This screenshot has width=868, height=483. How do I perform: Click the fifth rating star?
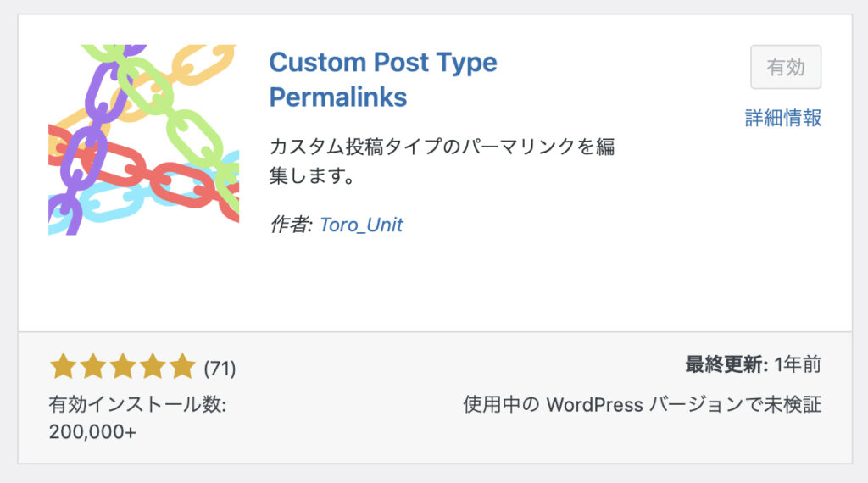[x=183, y=366]
